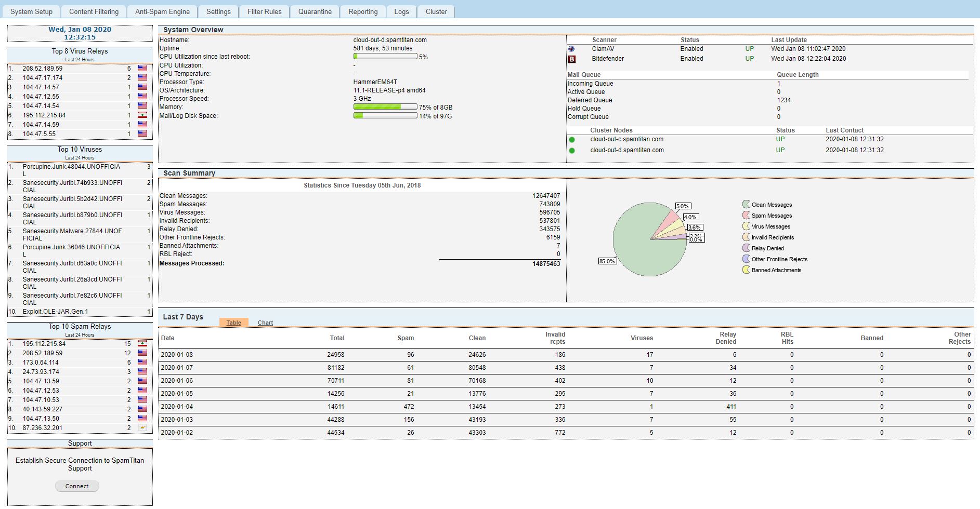Click green status dot for cloud-out-c node
The image size is (980, 509).
tap(572, 140)
